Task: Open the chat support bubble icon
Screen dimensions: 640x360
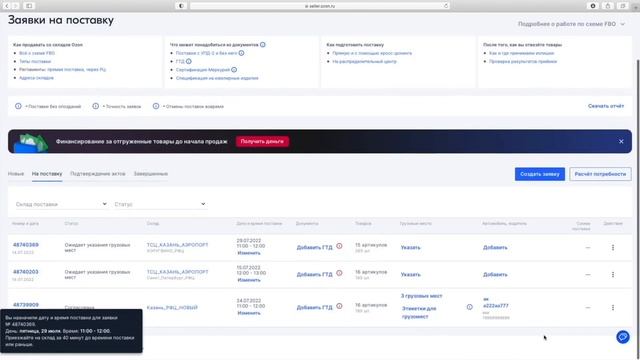Action: pos(622,337)
